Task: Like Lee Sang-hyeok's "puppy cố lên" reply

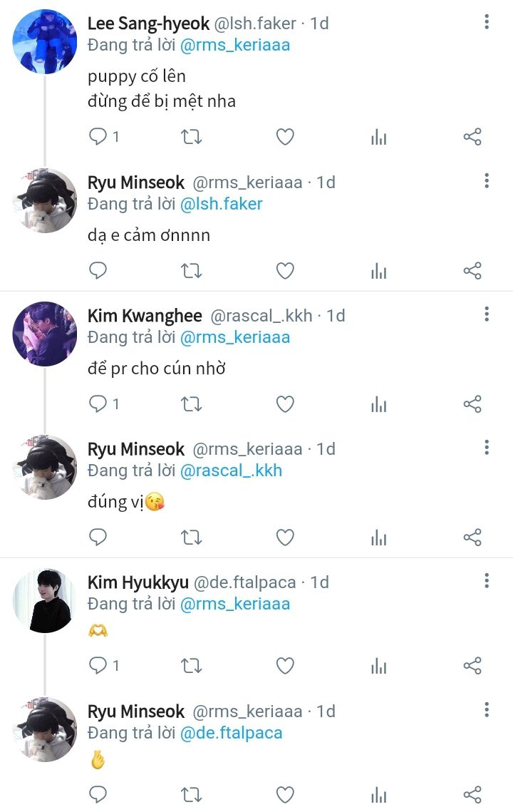Action: point(285,137)
